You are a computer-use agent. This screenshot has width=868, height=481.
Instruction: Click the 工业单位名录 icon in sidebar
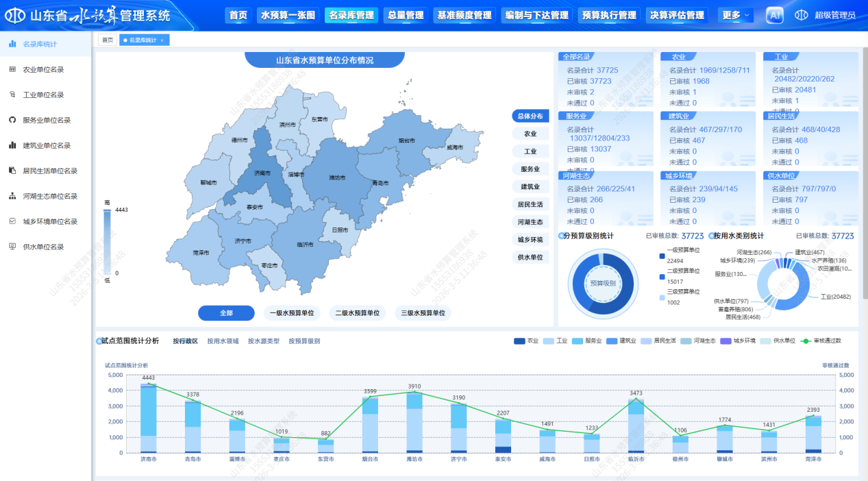tap(12, 95)
